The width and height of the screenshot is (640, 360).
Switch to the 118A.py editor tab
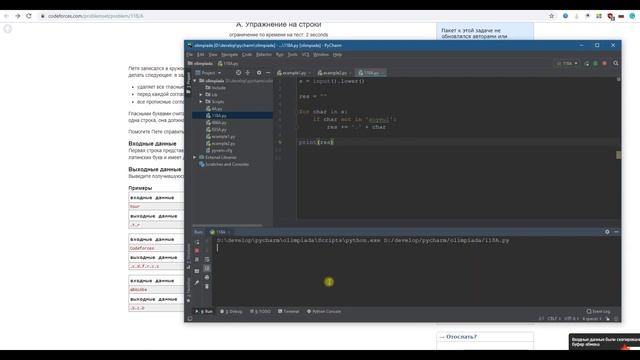pos(371,73)
